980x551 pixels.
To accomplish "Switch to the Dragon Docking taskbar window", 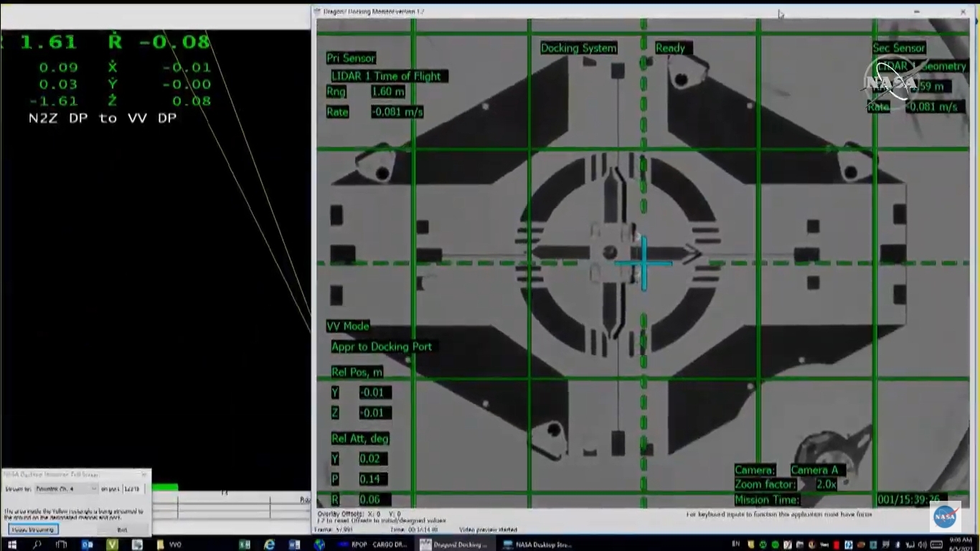I will coord(456,545).
